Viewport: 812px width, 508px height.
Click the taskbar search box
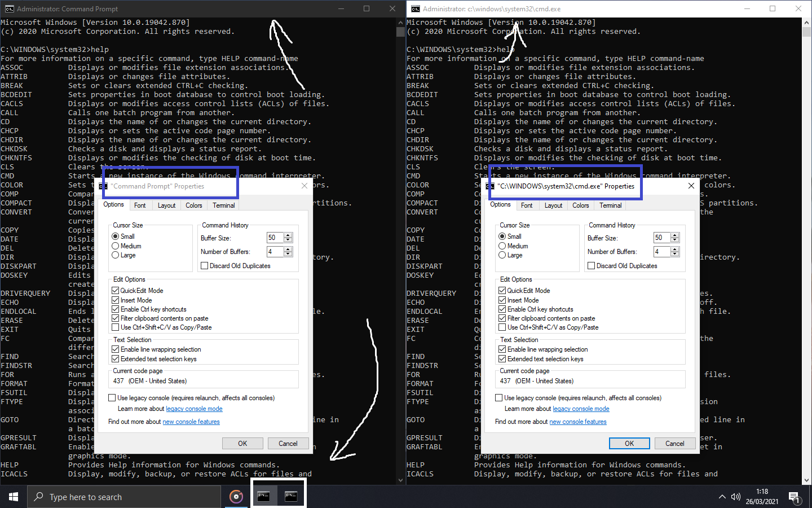124,497
